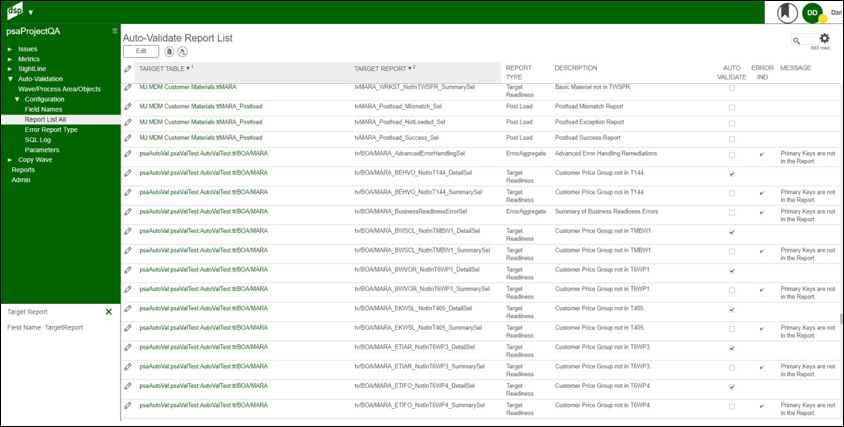Screen dimensions: 844x427
Task: Uncheck Auto Validate for MARA_EKWSL_NotInT405_DetailSel
Action: click(x=731, y=310)
